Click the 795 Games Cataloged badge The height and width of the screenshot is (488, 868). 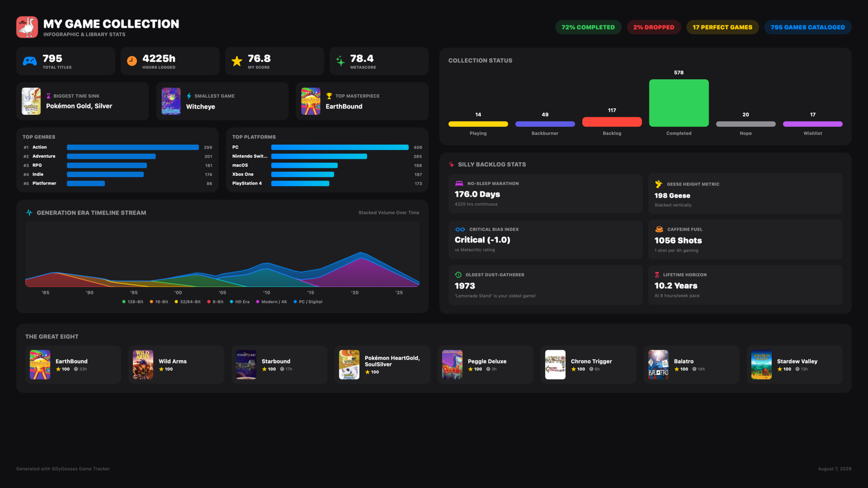tap(808, 27)
